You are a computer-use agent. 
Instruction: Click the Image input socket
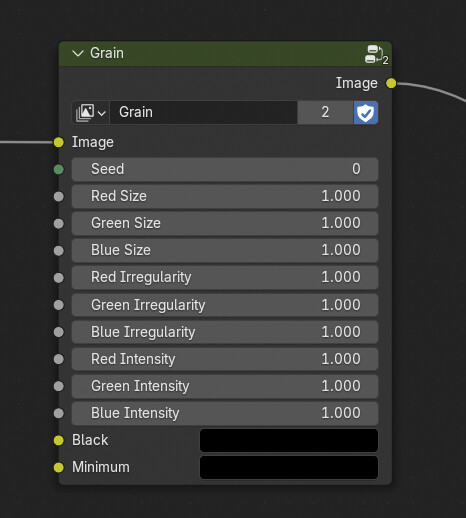(x=59, y=142)
